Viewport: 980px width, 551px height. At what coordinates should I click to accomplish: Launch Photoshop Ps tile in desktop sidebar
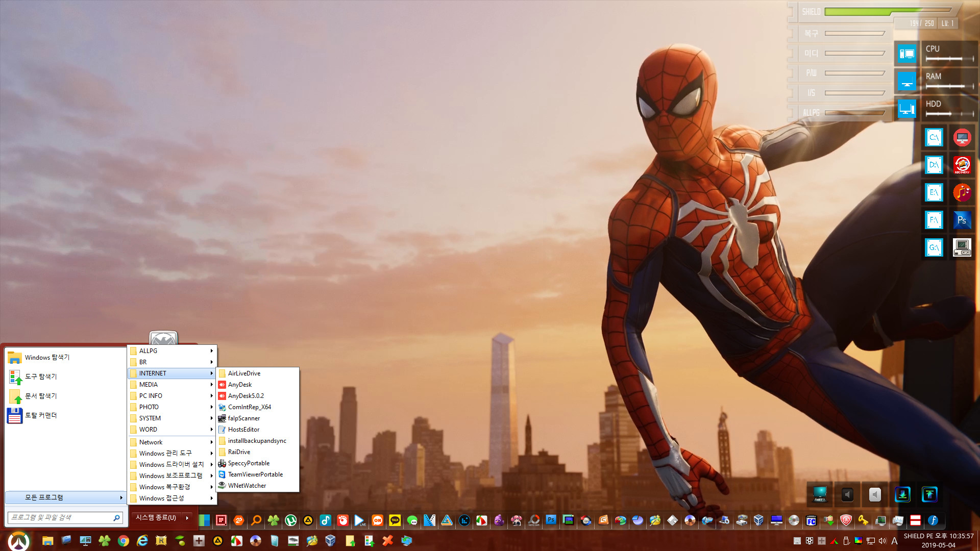962,220
